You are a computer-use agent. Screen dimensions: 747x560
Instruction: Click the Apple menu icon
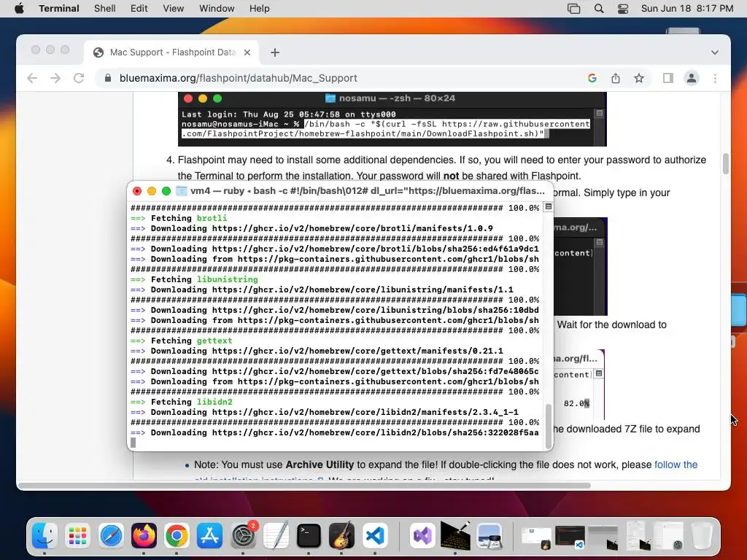[19, 8]
